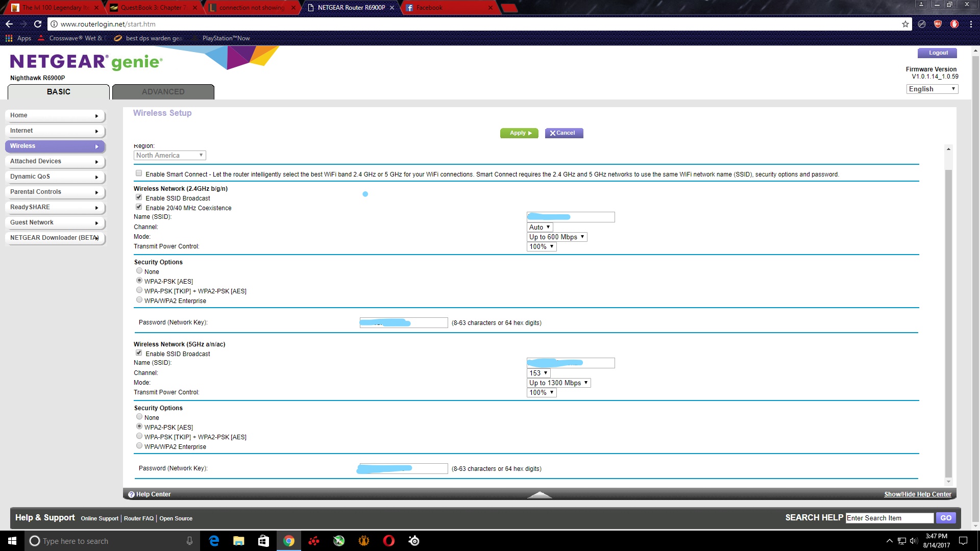980x551 pixels.
Task: Open 2.4GHz Transmit Power Control dropdown
Action: tap(542, 247)
